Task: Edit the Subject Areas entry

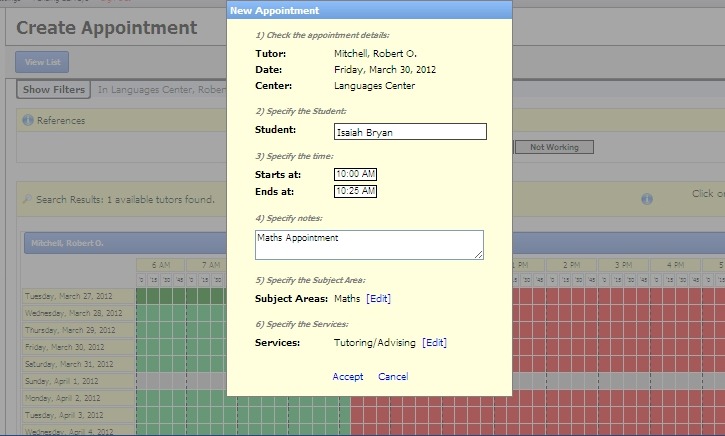Action: pos(379,299)
